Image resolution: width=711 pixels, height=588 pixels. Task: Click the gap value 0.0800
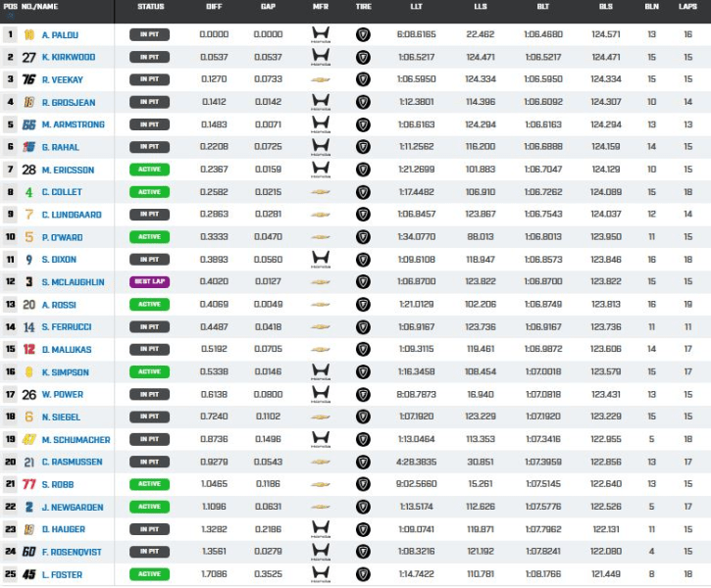pos(268,394)
